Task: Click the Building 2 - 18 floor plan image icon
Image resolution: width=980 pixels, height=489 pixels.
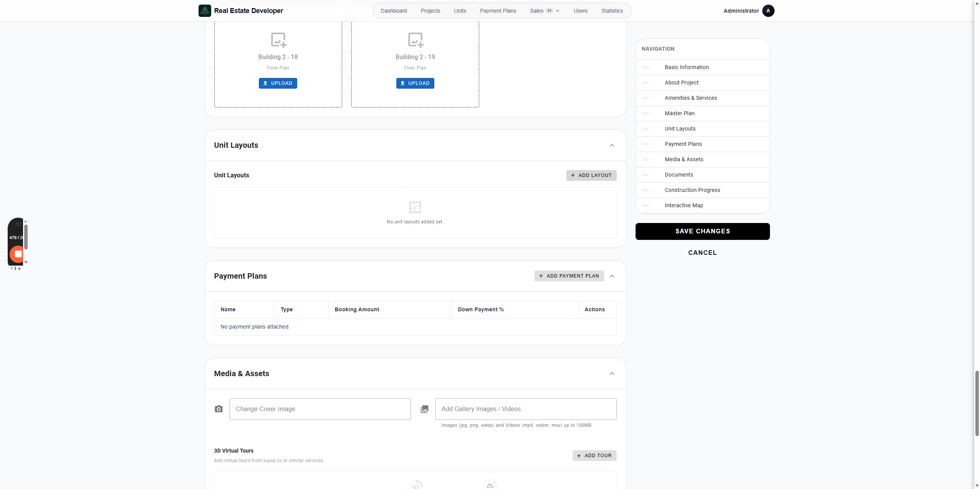Action: tap(278, 40)
